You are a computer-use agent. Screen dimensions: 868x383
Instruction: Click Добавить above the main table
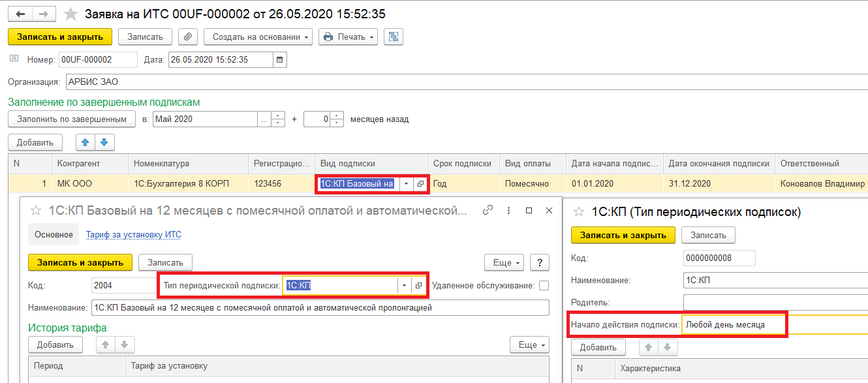tap(35, 142)
